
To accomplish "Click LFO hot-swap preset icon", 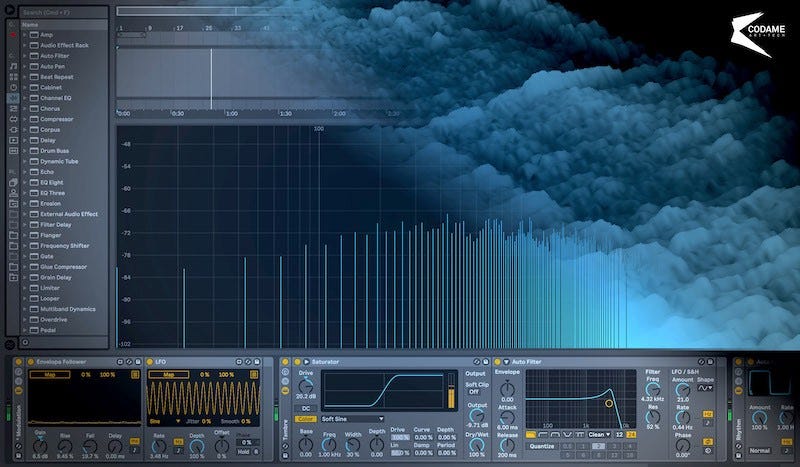I will pyautogui.click(x=248, y=362).
